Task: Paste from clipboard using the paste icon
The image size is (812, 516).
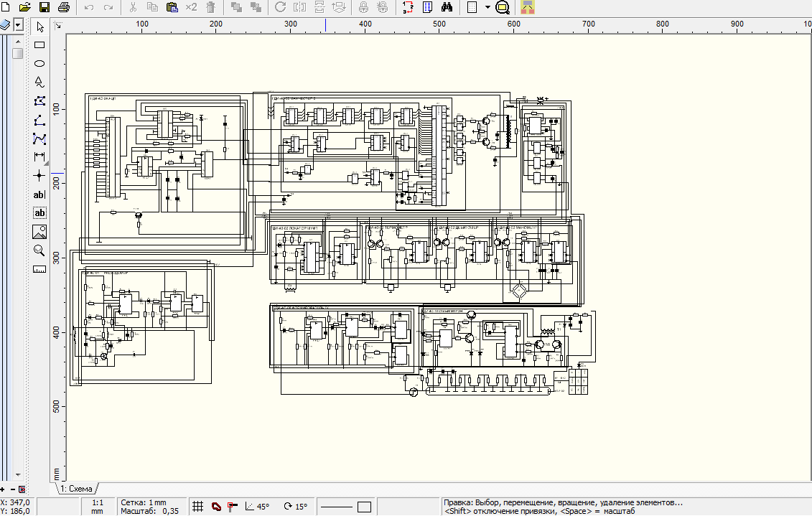Action: click(172, 6)
